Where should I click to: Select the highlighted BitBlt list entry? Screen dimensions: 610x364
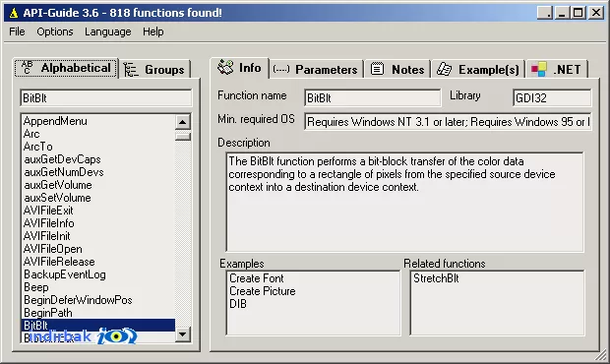[x=98, y=325]
